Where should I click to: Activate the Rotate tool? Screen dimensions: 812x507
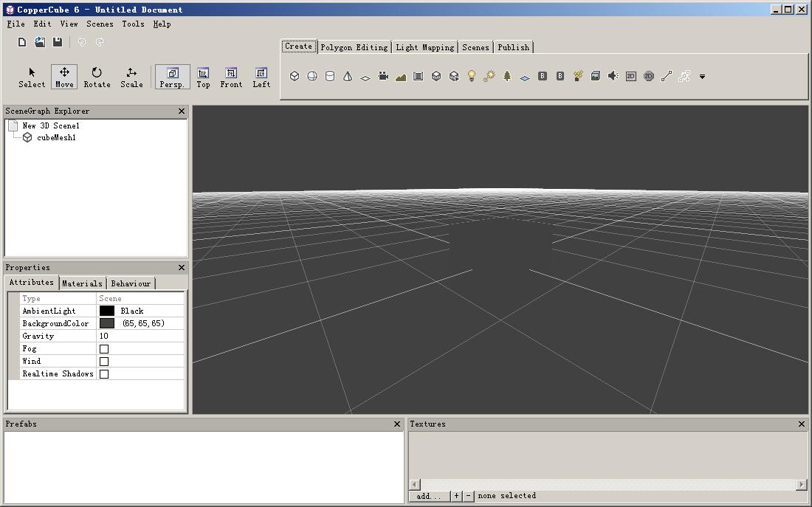click(x=97, y=77)
